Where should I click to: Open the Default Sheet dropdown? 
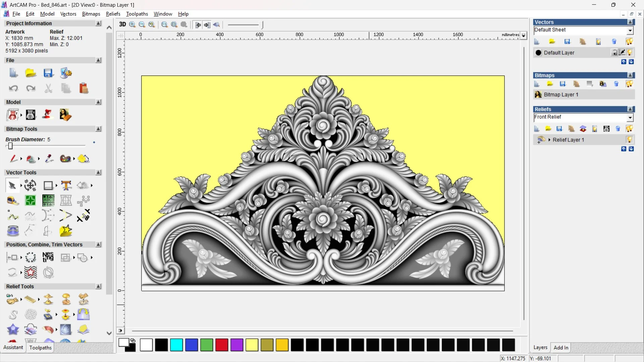(x=630, y=30)
